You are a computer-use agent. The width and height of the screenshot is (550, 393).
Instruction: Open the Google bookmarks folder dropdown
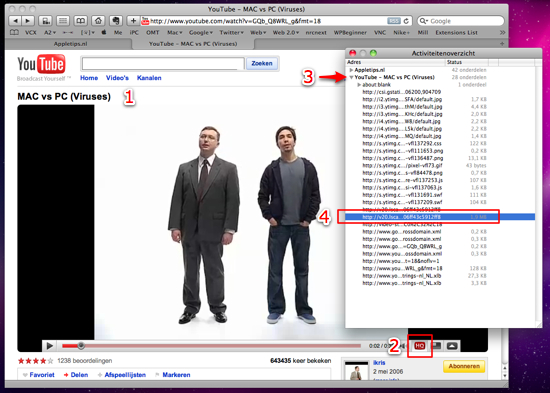coord(201,32)
